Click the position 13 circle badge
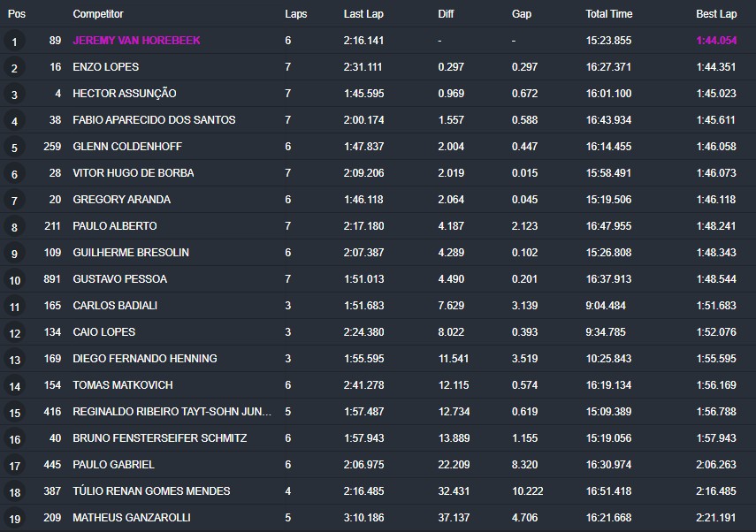This screenshot has width=756, height=532. pos(14,360)
